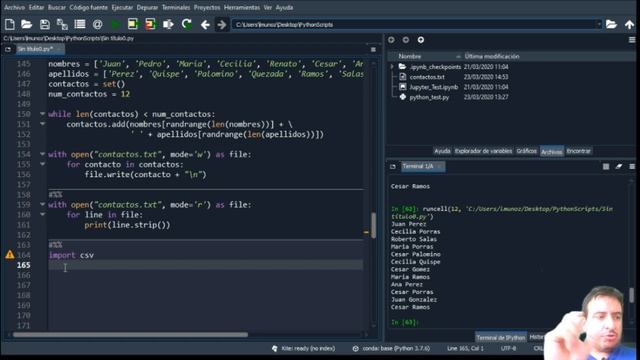Go to parent directory up arrow

629,24
